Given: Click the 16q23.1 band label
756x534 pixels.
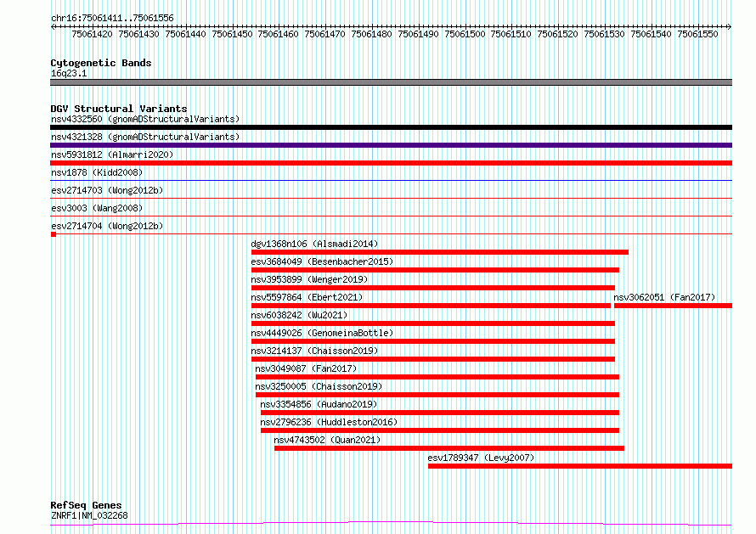Looking at the screenshot, I should click(x=69, y=73).
